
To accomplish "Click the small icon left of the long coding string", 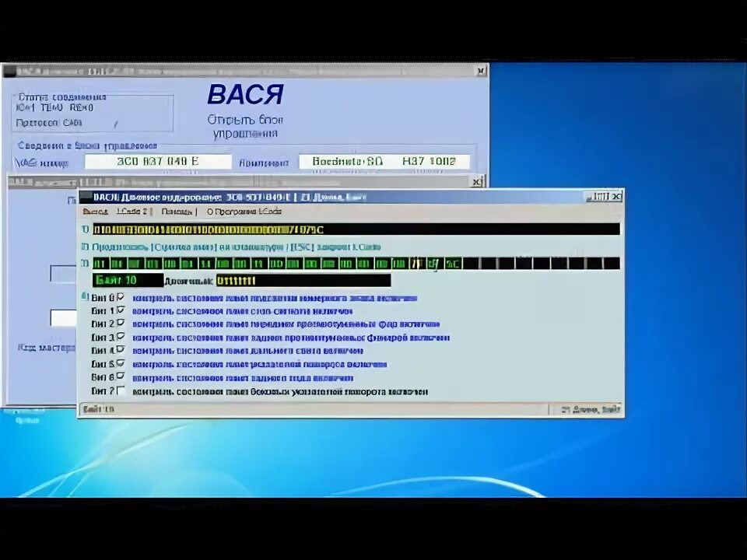I will pos(86,229).
